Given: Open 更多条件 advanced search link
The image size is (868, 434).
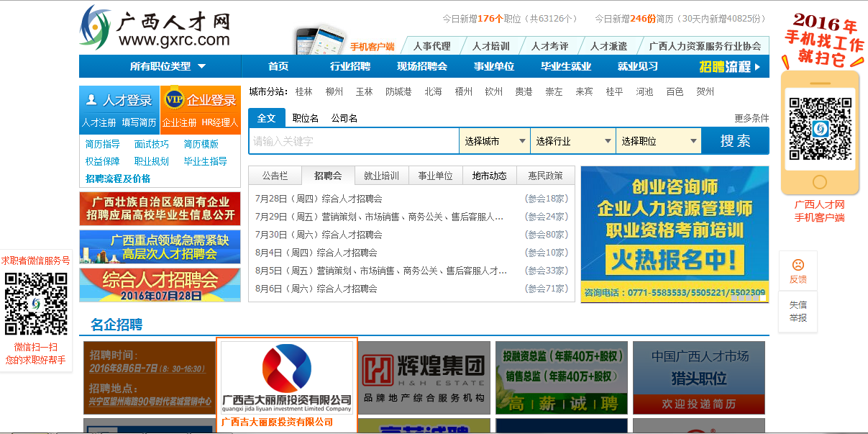Looking at the screenshot, I should pyautogui.click(x=751, y=118).
